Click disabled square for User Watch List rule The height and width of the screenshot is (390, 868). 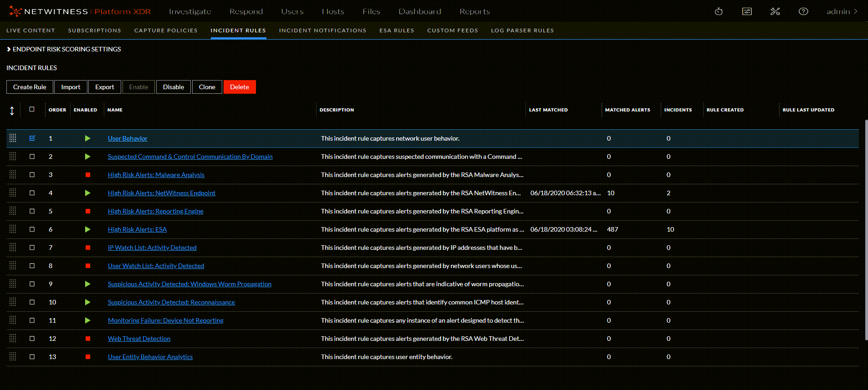(88, 266)
